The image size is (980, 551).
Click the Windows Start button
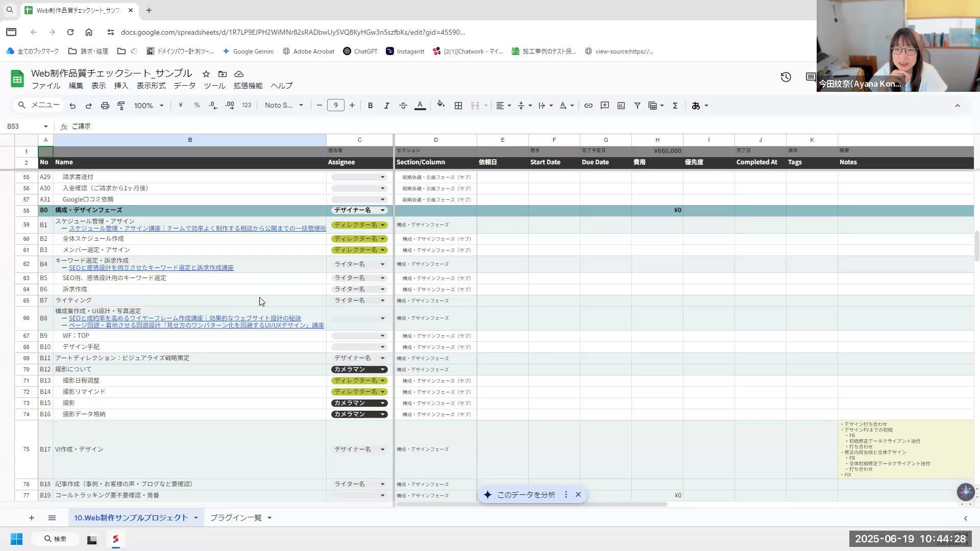(x=16, y=539)
